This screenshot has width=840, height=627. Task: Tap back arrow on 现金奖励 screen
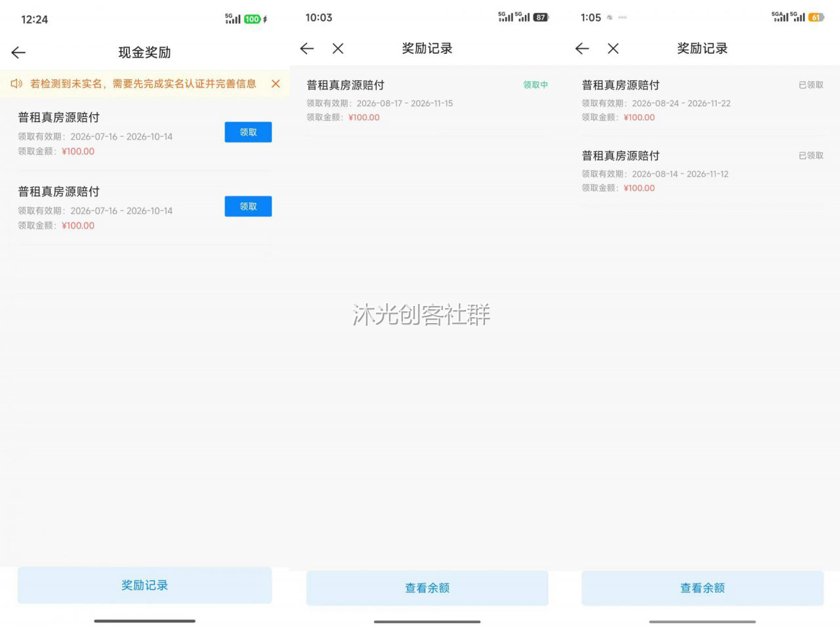point(18,53)
